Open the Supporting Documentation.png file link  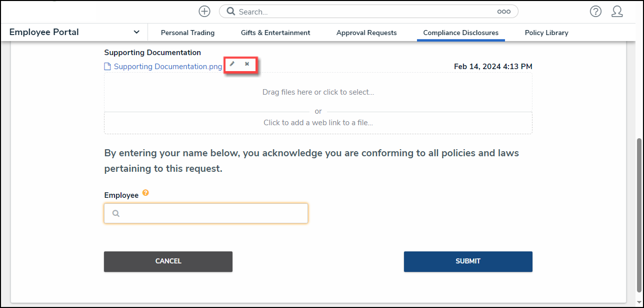click(x=168, y=67)
